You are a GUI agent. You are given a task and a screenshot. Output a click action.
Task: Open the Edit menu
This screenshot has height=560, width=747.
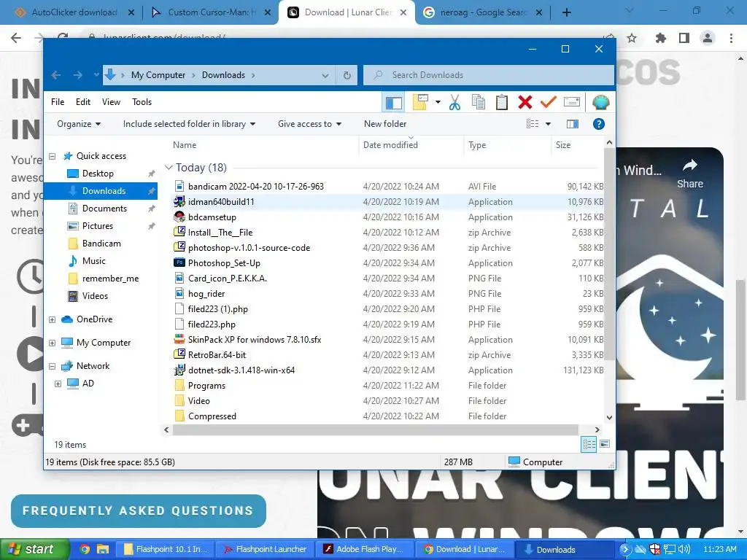pyautogui.click(x=83, y=102)
